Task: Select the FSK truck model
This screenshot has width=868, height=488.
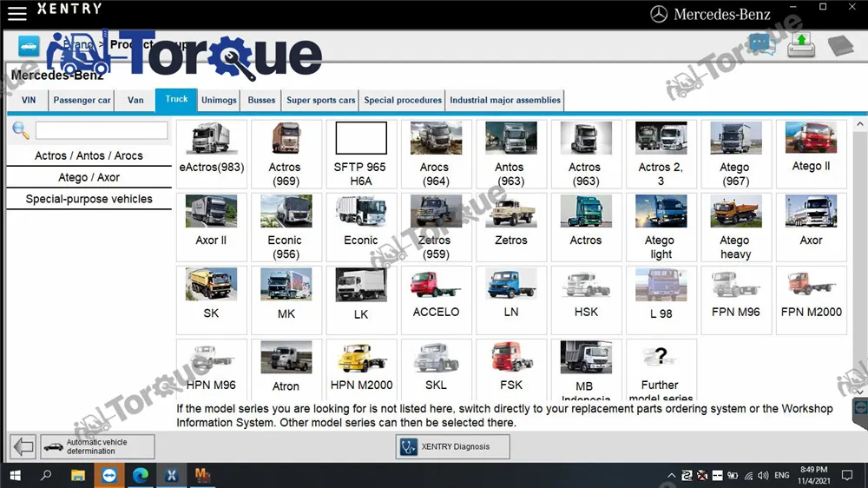Action: pos(511,369)
